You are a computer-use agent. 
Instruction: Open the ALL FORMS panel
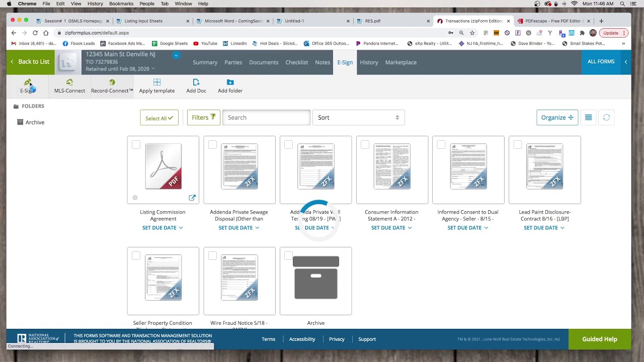pos(601,62)
